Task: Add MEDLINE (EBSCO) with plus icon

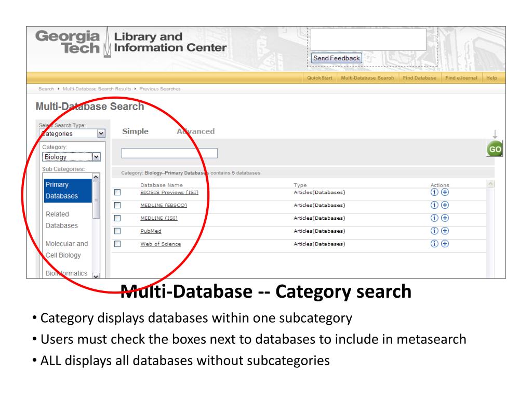Action: [445, 205]
